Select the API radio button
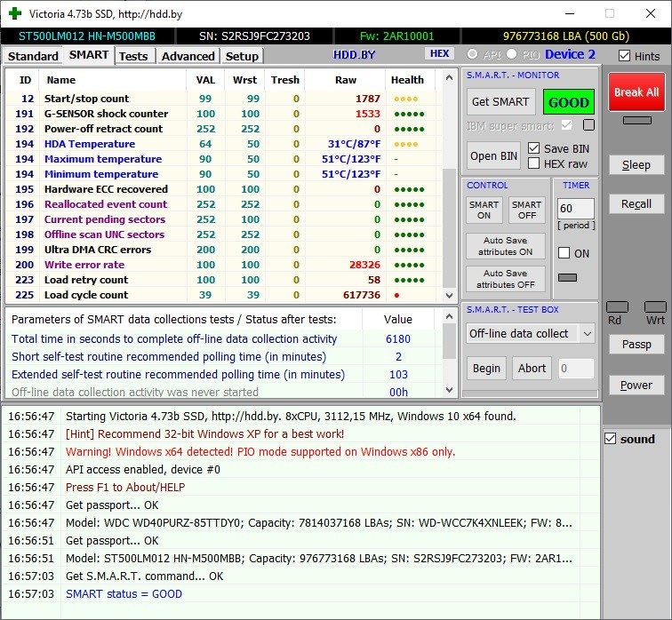The image size is (672, 620). tap(472, 54)
